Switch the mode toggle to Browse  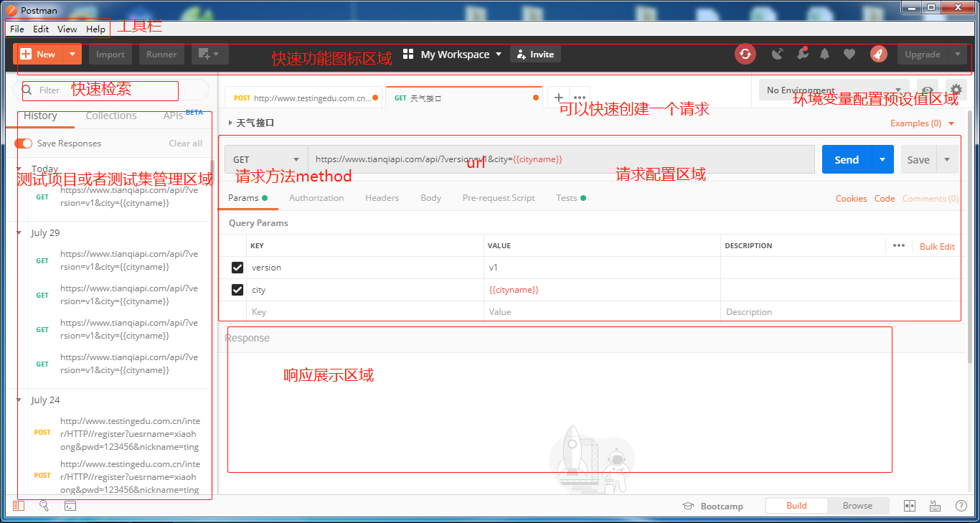pyautogui.click(x=857, y=506)
